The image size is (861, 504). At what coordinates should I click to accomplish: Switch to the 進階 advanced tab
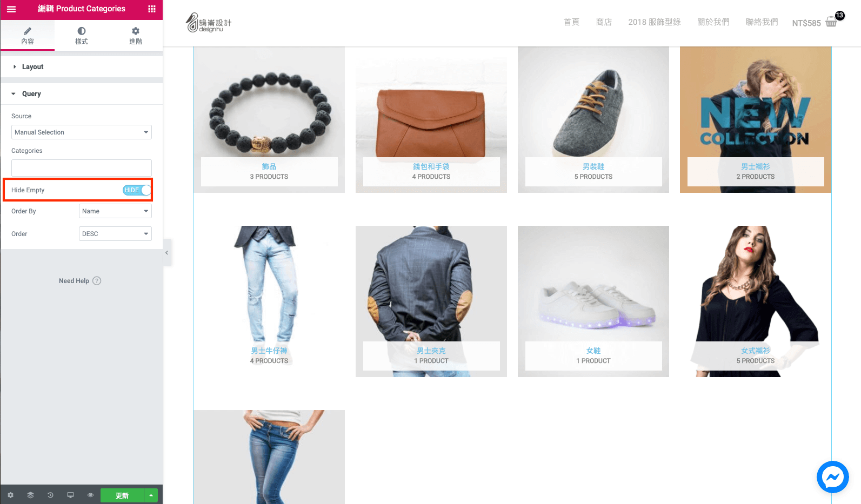point(136,36)
